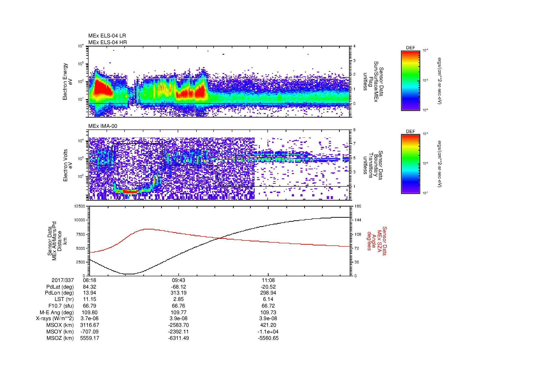The width and height of the screenshot is (555, 392).
Task: Click the MSOY value -2392.11
Action: tap(179, 332)
